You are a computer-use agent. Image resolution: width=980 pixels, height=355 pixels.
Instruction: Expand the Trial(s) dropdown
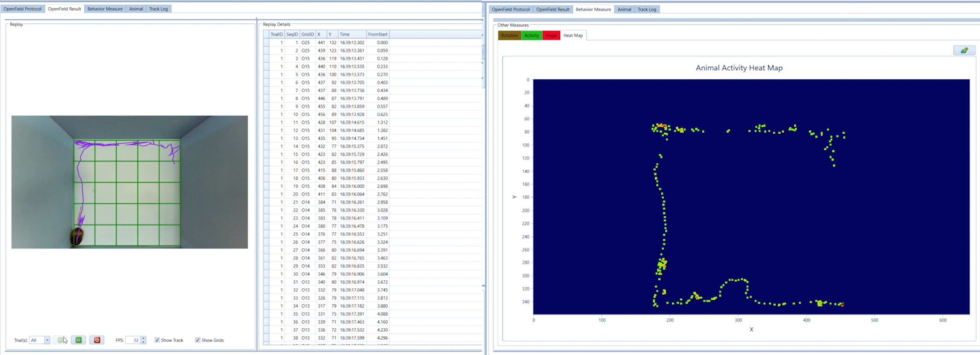click(47, 340)
